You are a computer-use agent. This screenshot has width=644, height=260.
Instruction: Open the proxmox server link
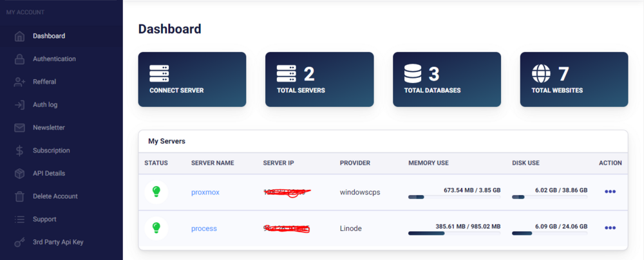pyautogui.click(x=205, y=192)
